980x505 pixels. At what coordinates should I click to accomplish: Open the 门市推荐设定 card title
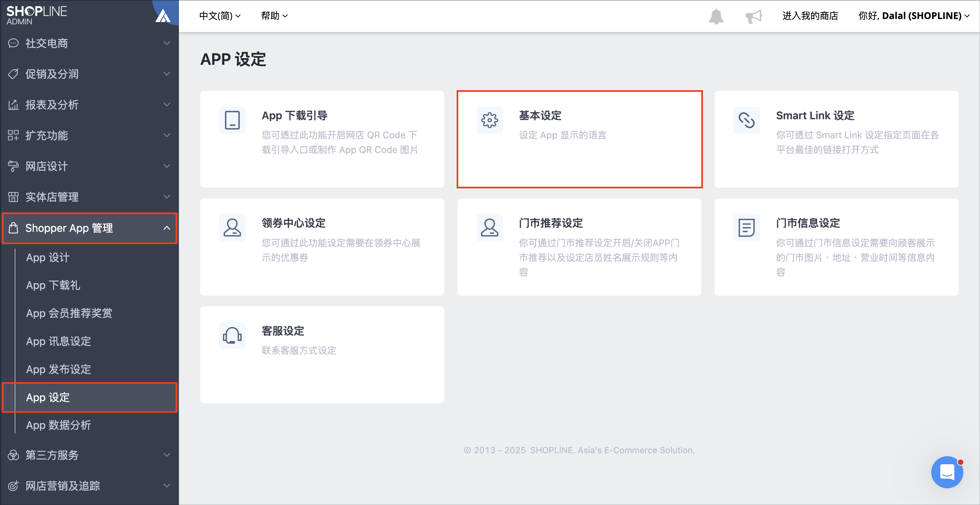551,223
